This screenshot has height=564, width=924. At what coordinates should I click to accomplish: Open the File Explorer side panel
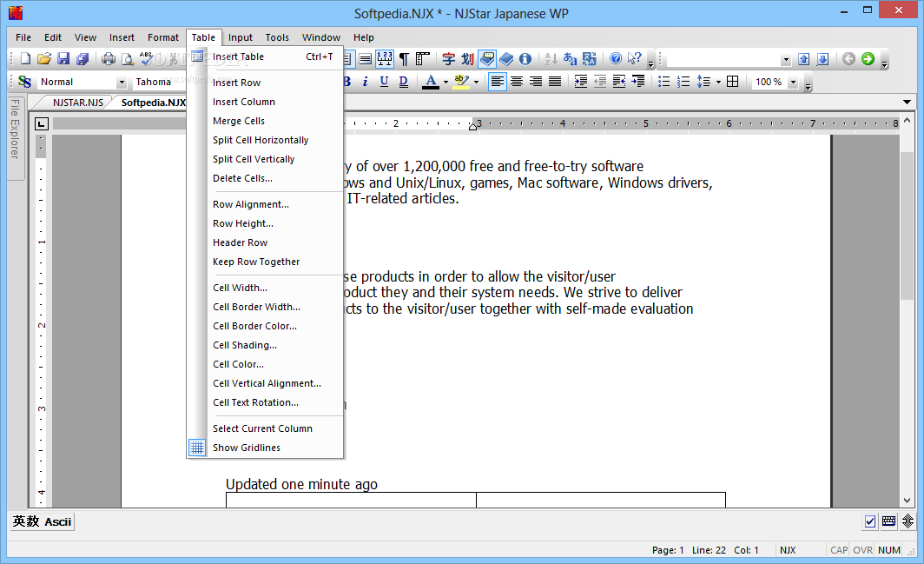[16, 137]
